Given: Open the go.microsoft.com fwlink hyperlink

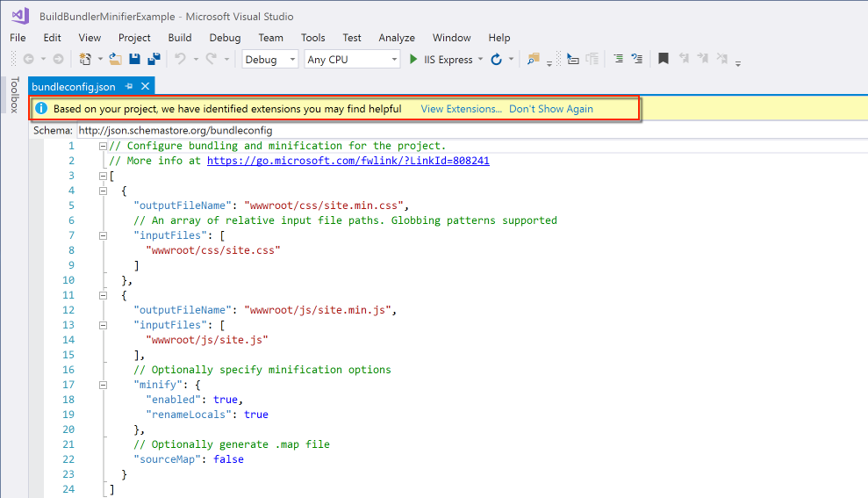Looking at the screenshot, I should [x=348, y=161].
